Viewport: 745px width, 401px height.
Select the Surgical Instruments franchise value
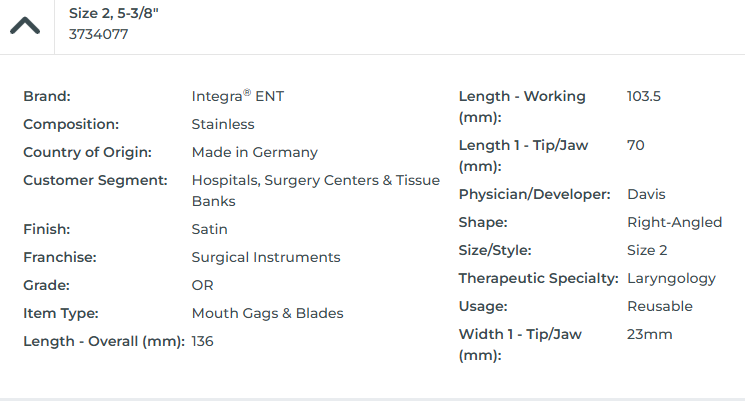pos(265,257)
